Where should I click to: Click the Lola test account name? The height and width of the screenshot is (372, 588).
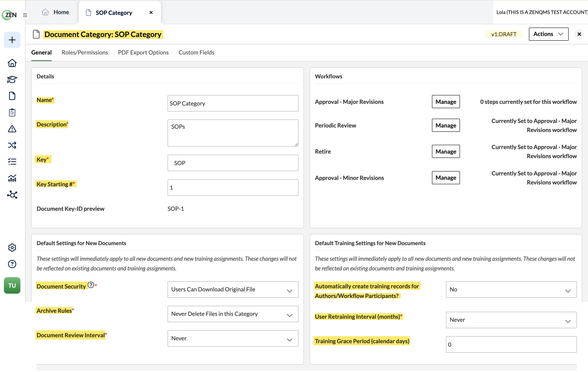pos(542,12)
